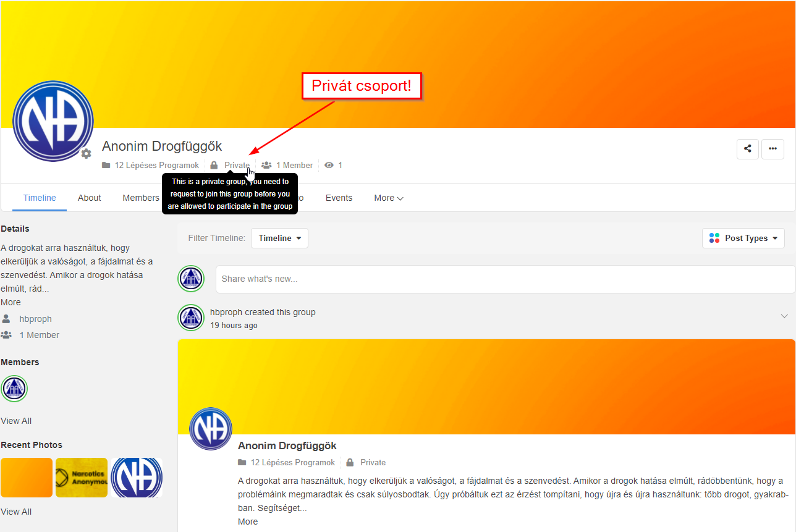
Task: Open the three-dots more options button
Action: point(773,149)
